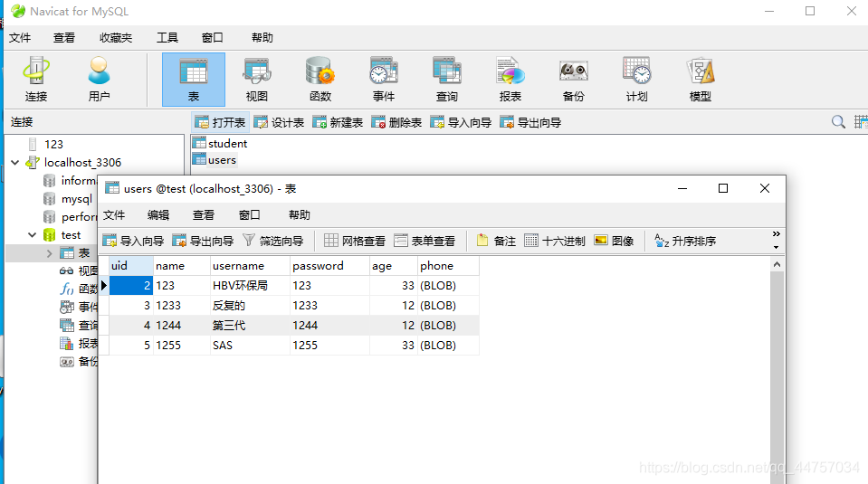Open the 备份 (Backup) toolbar icon
Viewport: 868px width, 484px height.
click(574, 80)
